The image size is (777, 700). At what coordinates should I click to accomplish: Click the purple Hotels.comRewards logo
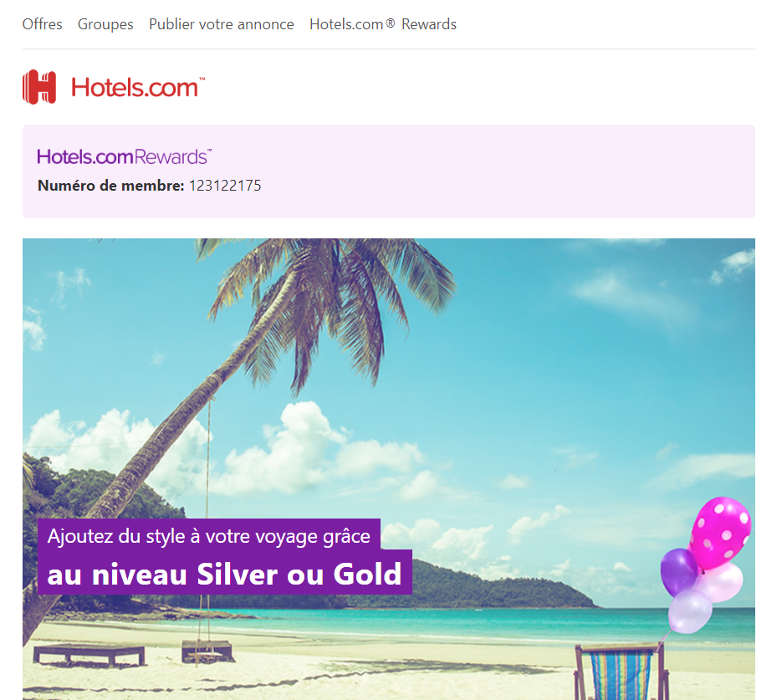tap(125, 156)
